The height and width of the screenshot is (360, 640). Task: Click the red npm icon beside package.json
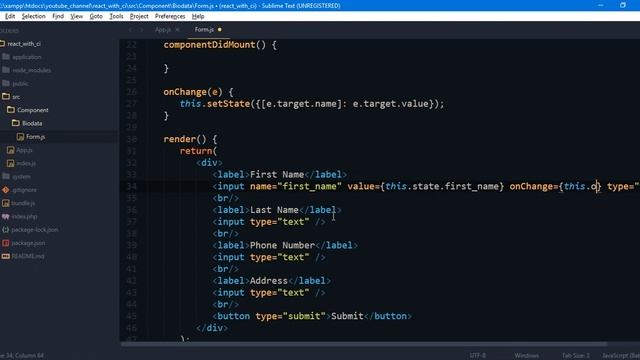click(x=6, y=243)
